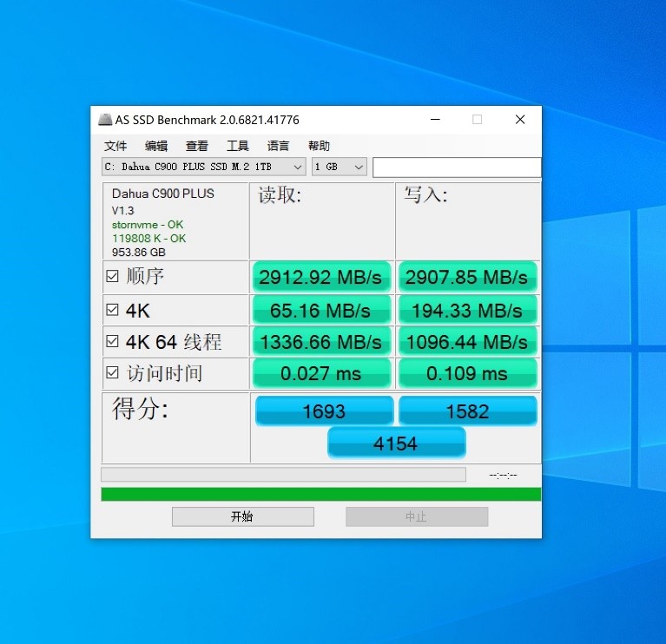Open the 语言 menu
Screen dimensions: 666x644
[x=278, y=146]
